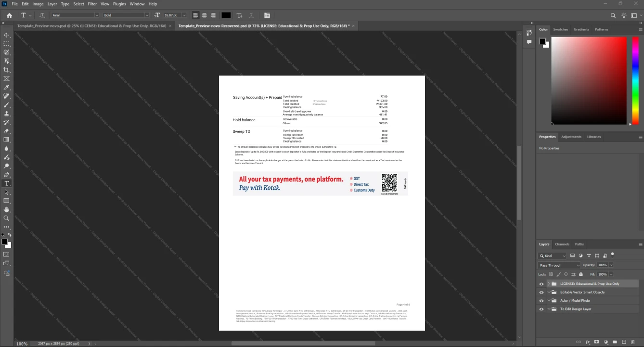Hide the 'Actor / Model Photo' group
The height and width of the screenshot is (347, 644).
pyautogui.click(x=541, y=301)
